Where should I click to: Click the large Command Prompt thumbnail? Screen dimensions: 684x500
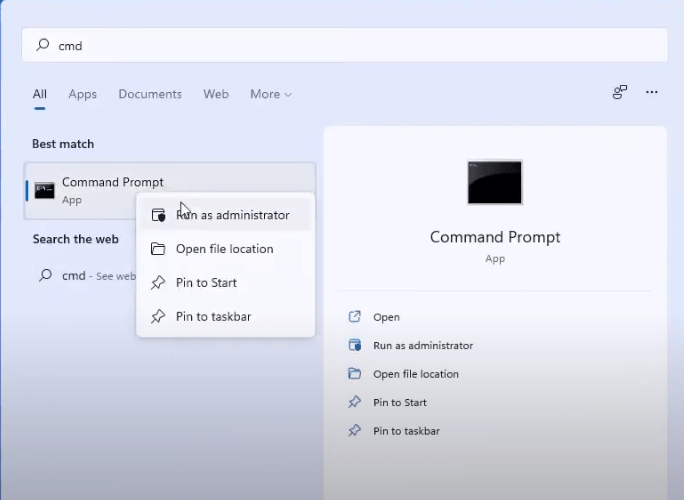(495, 182)
